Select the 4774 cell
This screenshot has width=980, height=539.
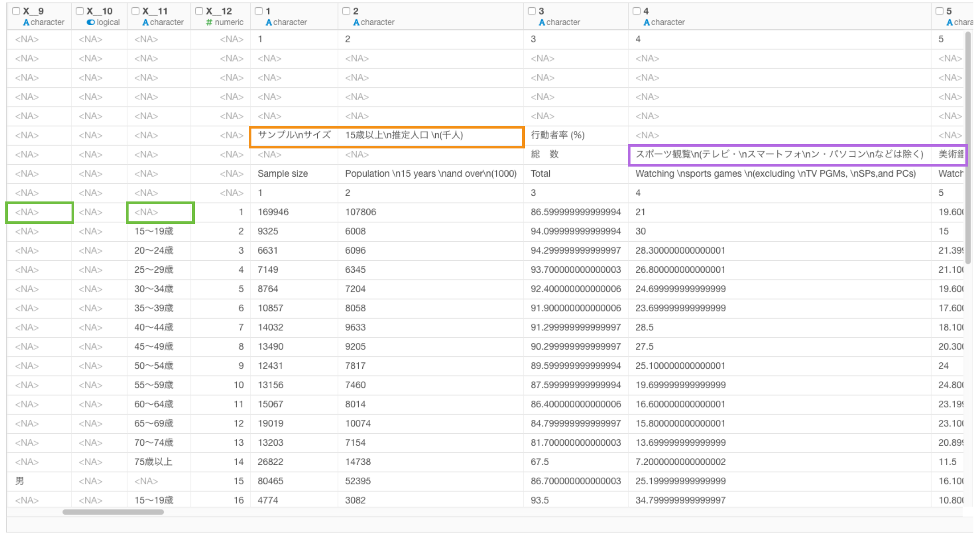(x=294, y=500)
